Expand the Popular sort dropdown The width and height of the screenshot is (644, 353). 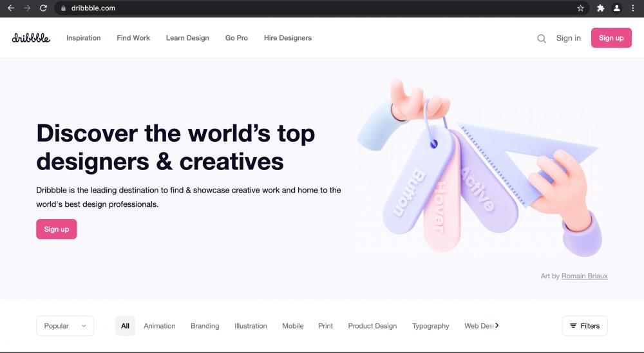(x=65, y=326)
